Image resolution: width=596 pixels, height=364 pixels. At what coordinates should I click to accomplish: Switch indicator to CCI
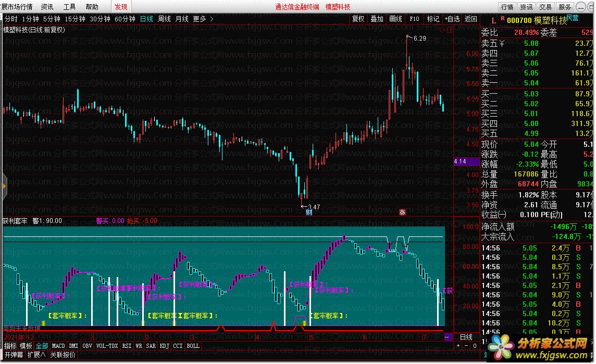(x=178, y=346)
